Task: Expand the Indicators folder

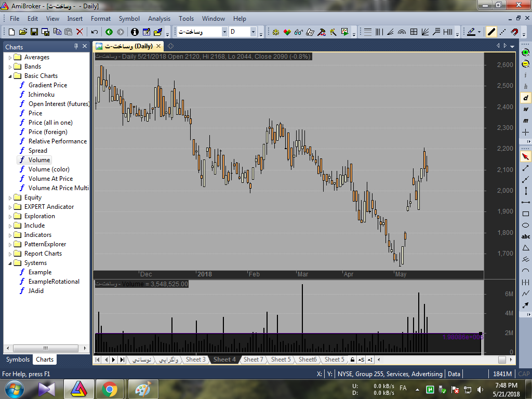Action: [x=10, y=235]
